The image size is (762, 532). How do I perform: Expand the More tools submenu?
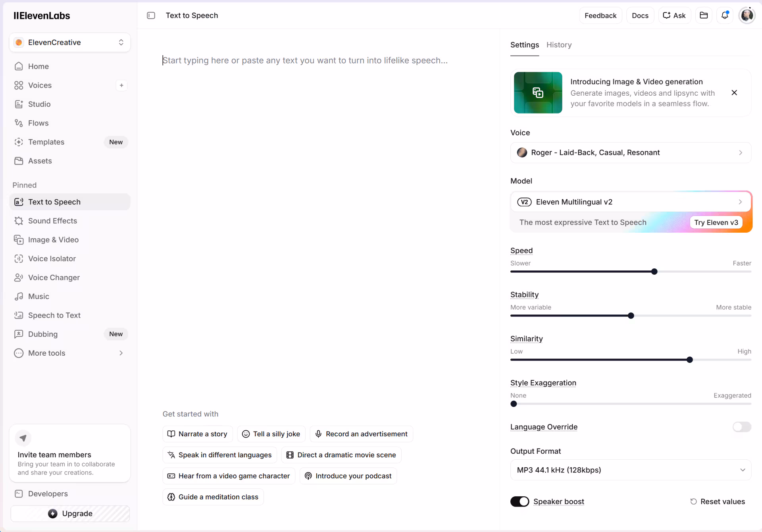point(70,353)
